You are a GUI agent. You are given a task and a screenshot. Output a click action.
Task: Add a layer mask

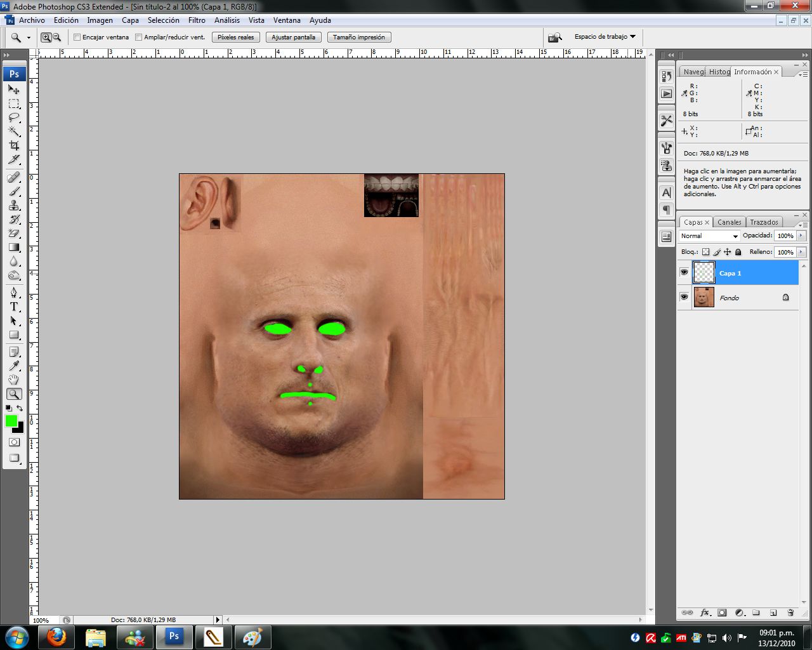pyautogui.click(x=722, y=613)
